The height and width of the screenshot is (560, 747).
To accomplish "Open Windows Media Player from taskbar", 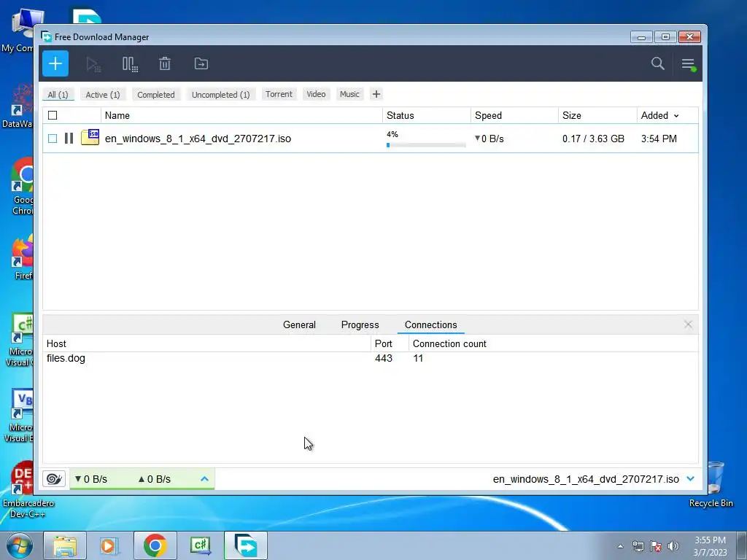I will click(x=109, y=545).
